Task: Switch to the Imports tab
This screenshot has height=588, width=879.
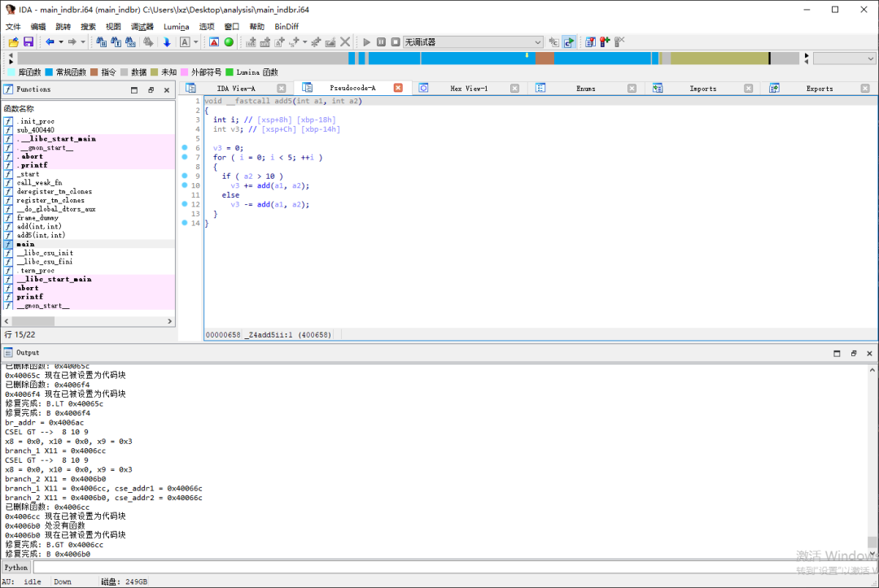Action: click(703, 89)
